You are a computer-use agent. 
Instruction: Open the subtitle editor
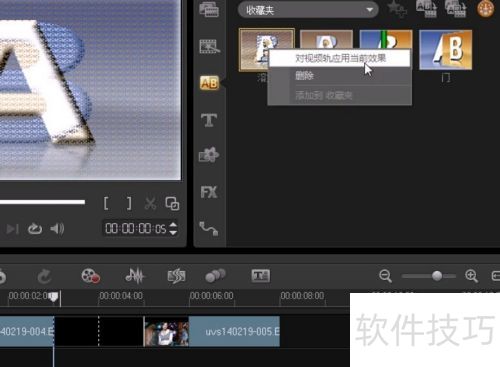261,276
